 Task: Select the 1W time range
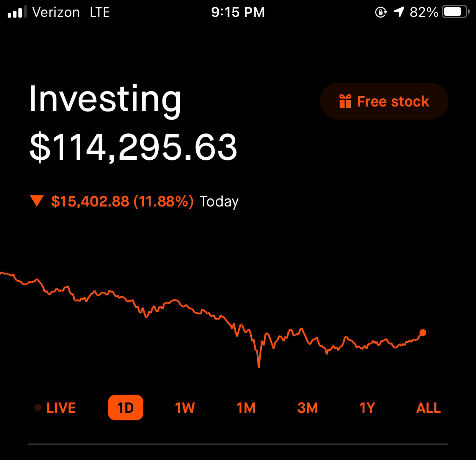[185, 408]
